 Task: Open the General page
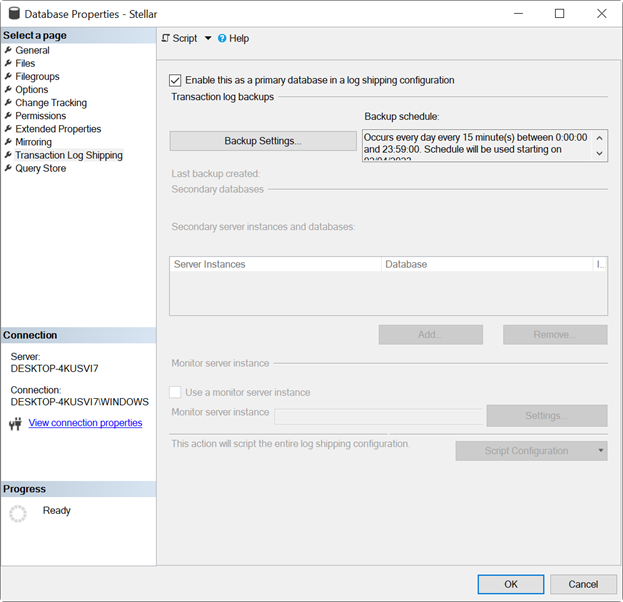[x=32, y=50]
